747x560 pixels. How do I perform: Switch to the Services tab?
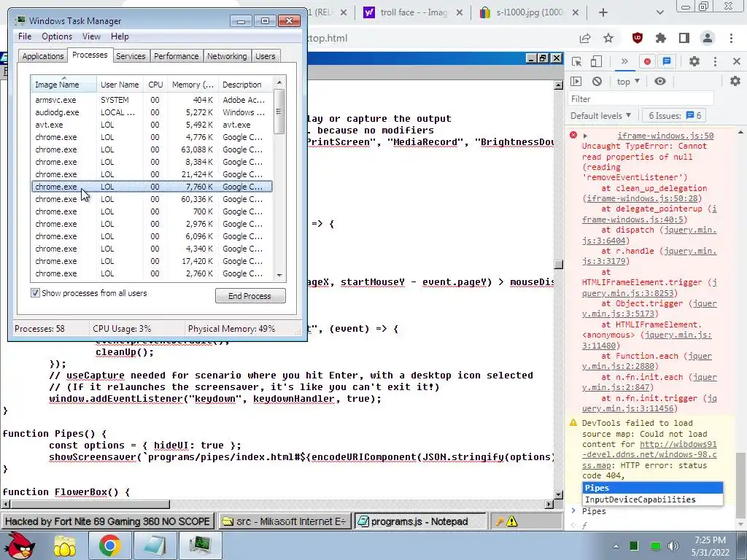click(131, 56)
